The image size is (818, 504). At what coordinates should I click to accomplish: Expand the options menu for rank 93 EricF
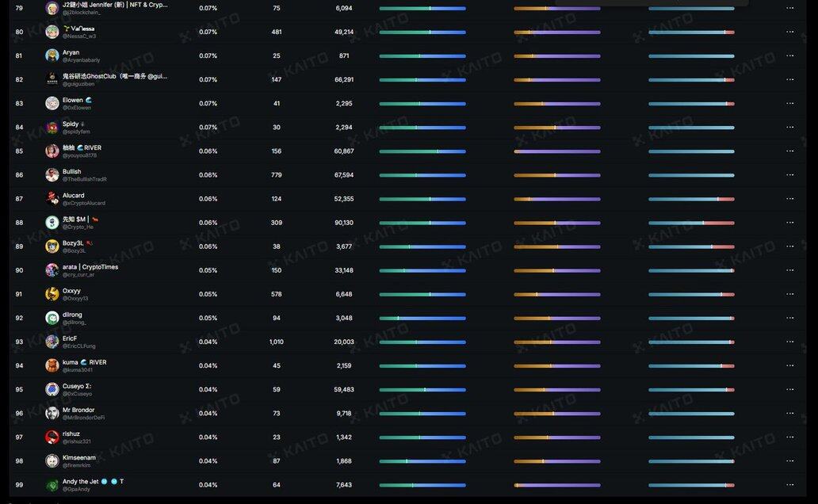click(x=789, y=342)
